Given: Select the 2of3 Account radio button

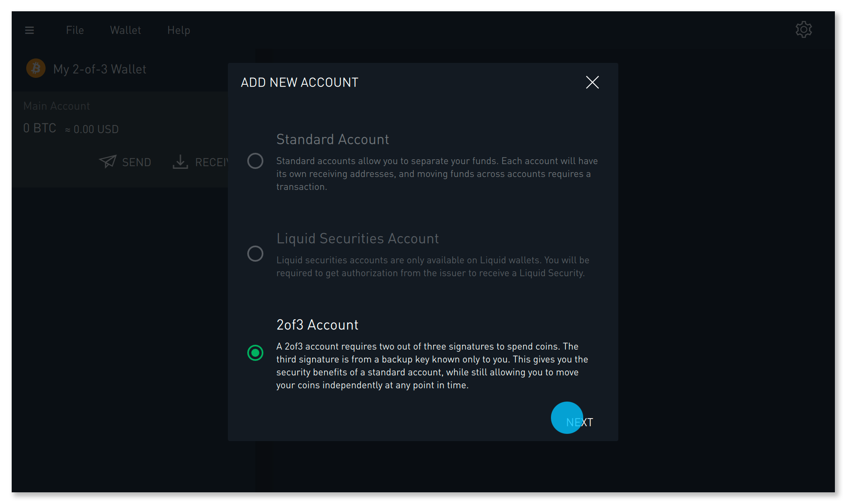Looking at the screenshot, I should pyautogui.click(x=255, y=353).
